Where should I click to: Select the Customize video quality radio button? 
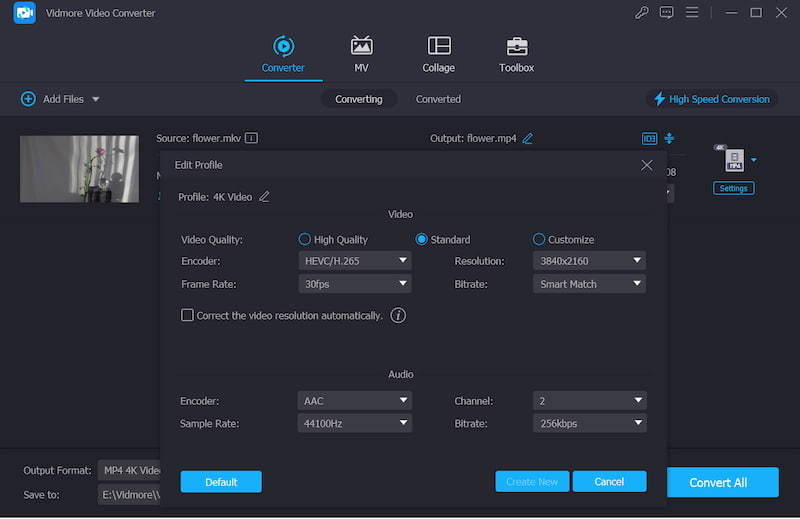[x=539, y=240]
